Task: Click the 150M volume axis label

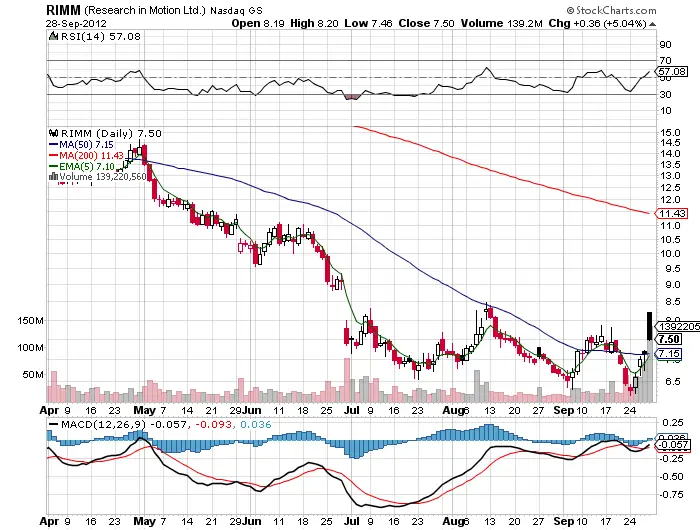Action: pos(30,321)
